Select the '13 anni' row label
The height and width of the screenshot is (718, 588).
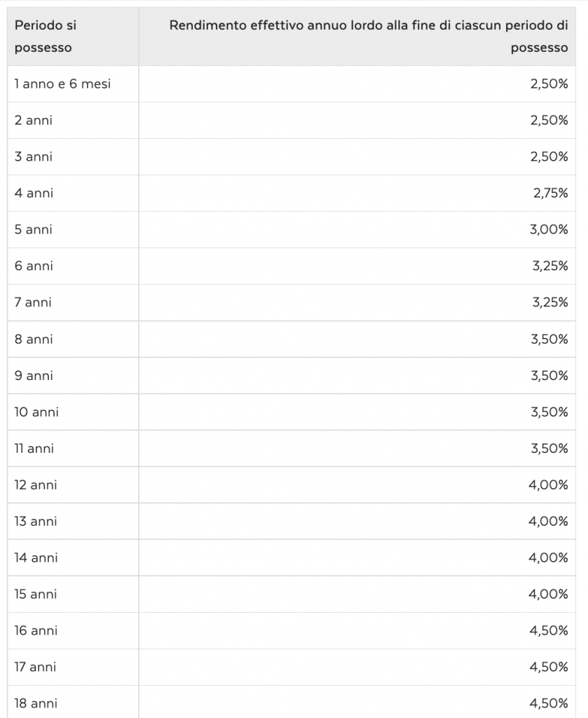pos(36,521)
